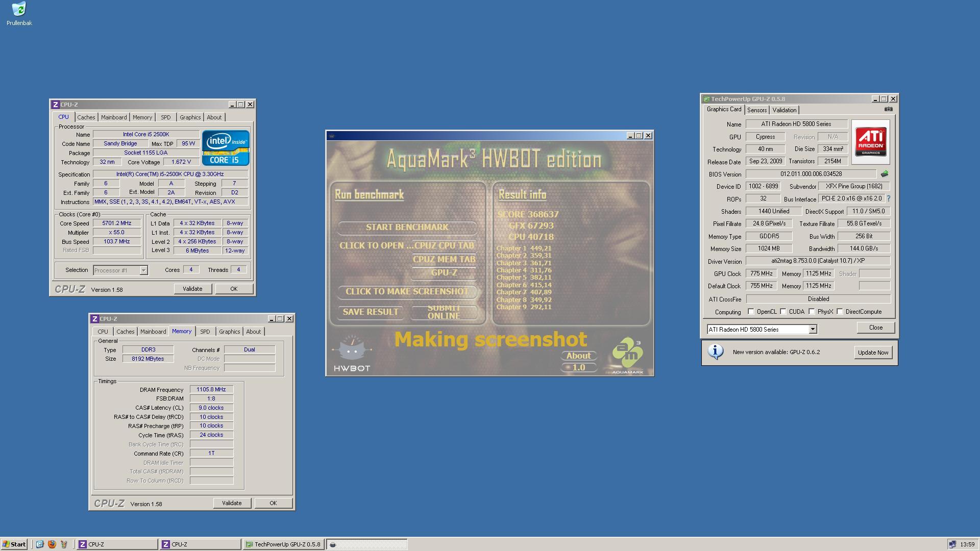Screen dimensions: 980x551
Task: Switch to CPU tab in CPU-Z Memory window
Action: (103, 332)
